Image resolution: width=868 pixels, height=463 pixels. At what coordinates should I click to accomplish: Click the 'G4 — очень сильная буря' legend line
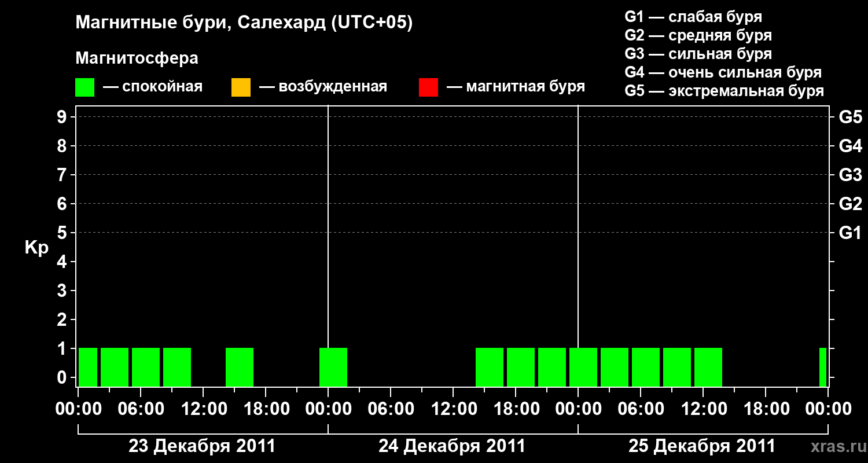coord(723,72)
